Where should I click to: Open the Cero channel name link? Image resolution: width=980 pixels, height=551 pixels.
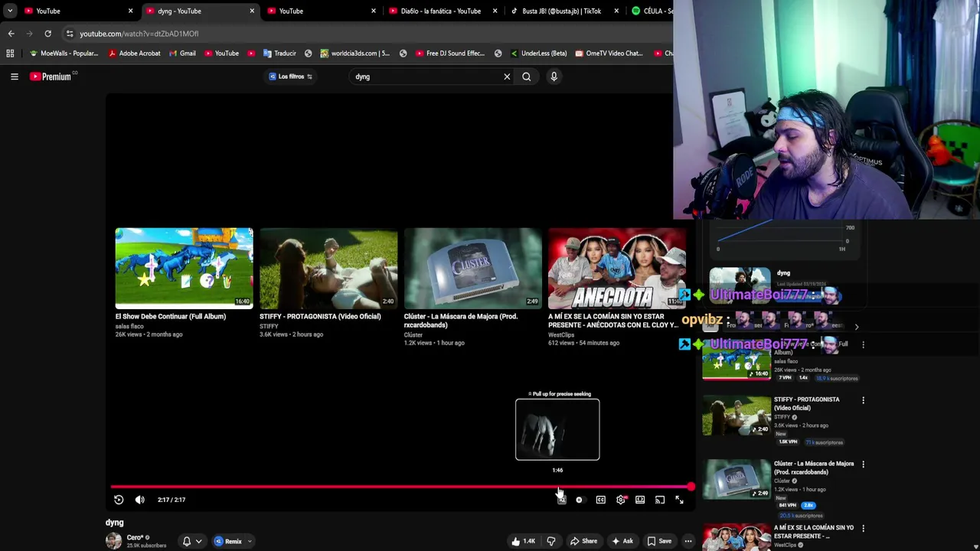click(x=136, y=537)
